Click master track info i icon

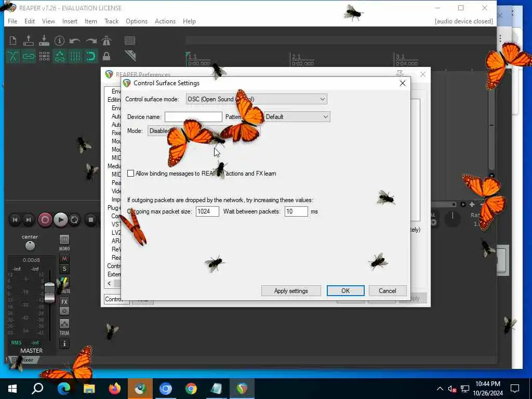point(64,344)
